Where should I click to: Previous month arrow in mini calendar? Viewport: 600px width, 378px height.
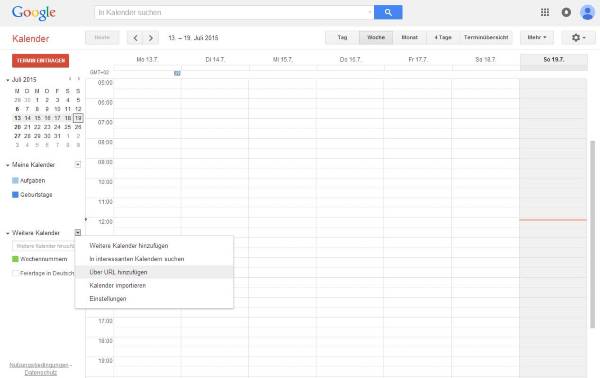tap(70, 79)
